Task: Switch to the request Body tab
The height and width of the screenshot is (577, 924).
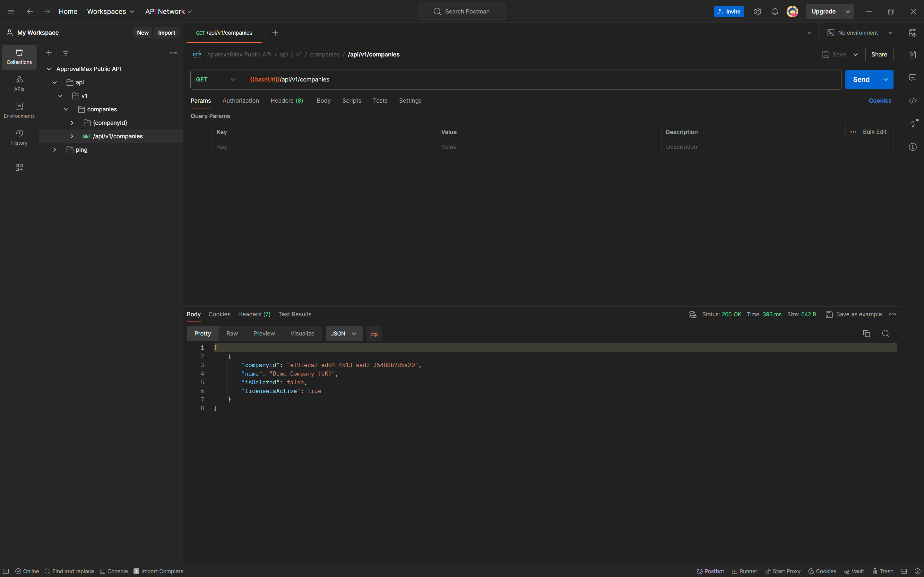Action: (x=324, y=101)
